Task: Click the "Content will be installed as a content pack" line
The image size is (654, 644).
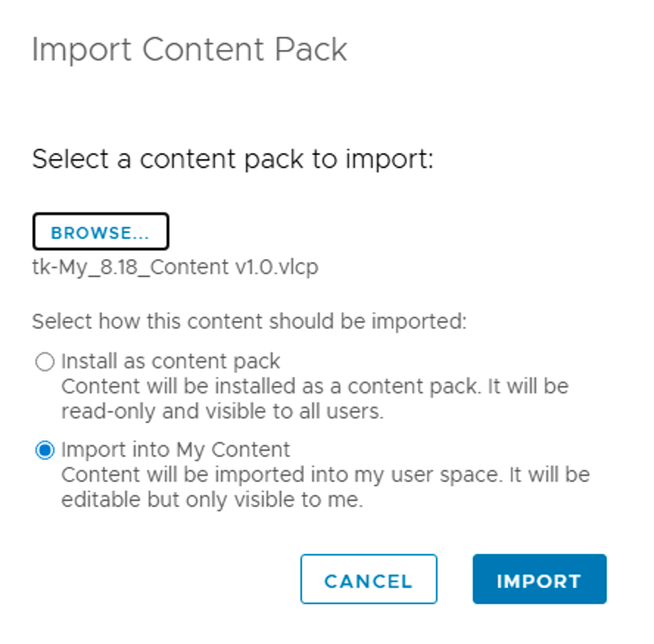Action: point(314,387)
